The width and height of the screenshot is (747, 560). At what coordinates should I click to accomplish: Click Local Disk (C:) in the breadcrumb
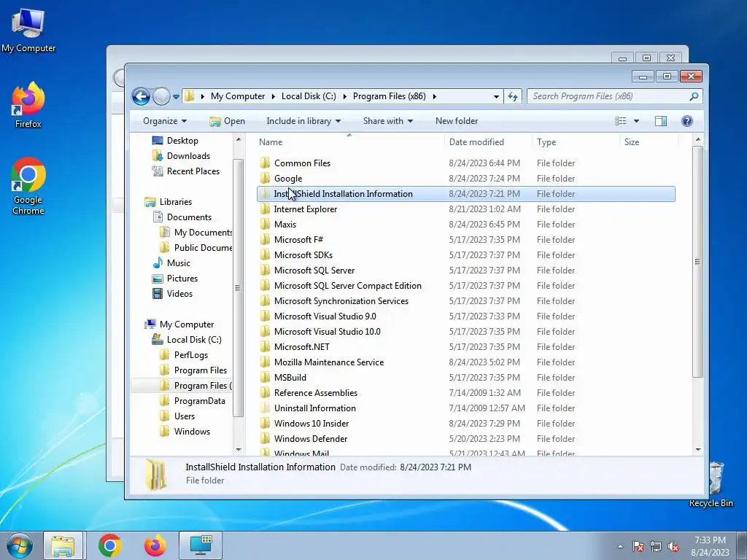click(309, 96)
